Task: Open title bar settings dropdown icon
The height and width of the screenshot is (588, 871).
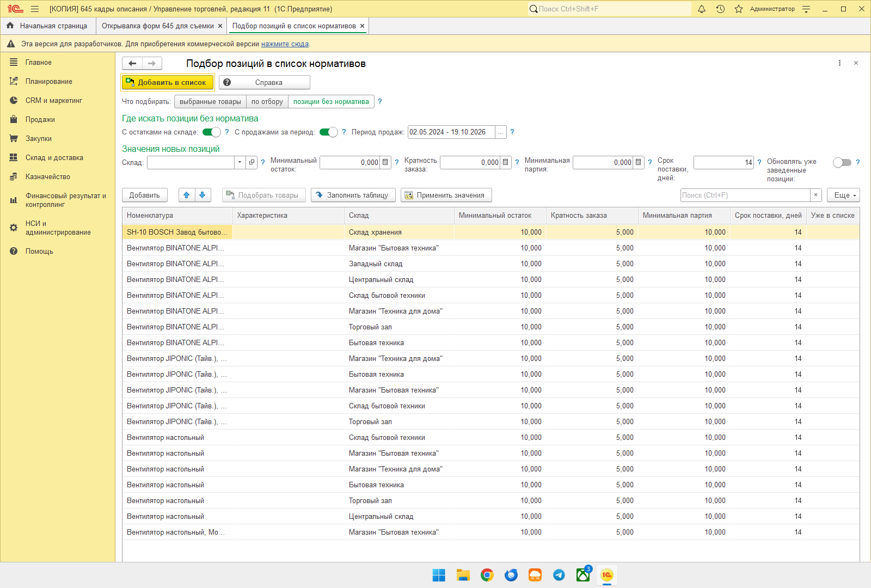Action: coord(806,9)
